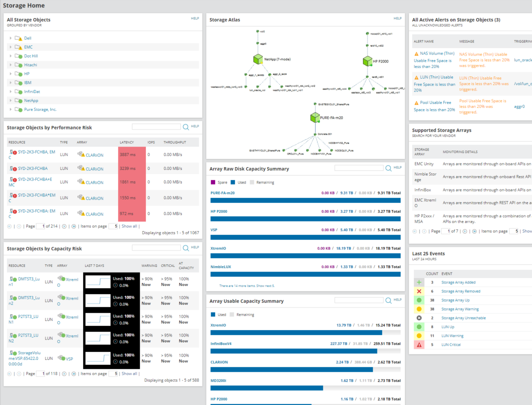This screenshot has height=405, width=532.
Task: Go to next page in Supported Storage Arrays pager
Action: click(x=465, y=231)
